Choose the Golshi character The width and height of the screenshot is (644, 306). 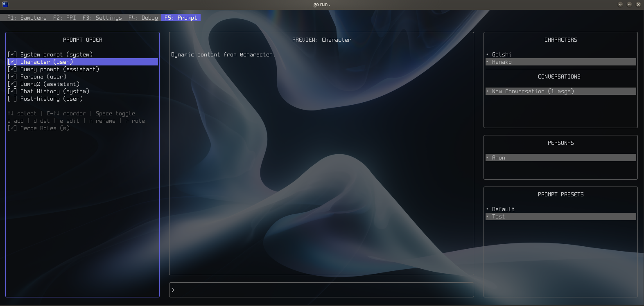point(561,54)
